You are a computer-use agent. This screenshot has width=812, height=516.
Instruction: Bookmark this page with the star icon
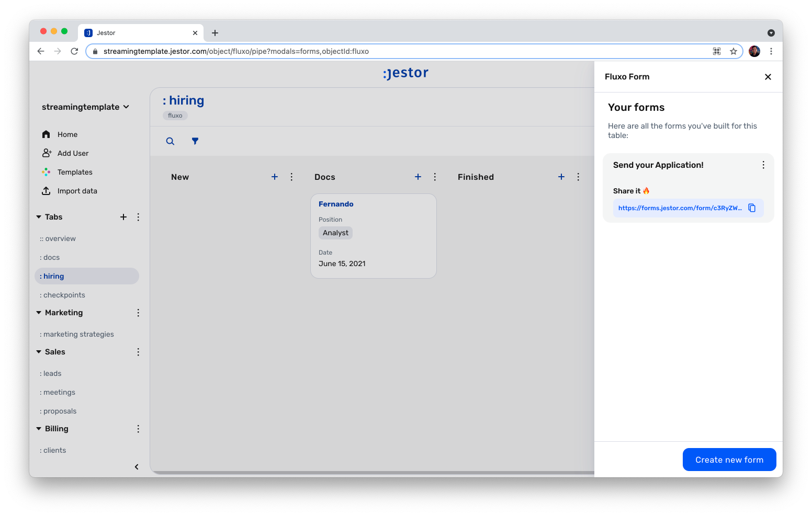click(734, 51)
